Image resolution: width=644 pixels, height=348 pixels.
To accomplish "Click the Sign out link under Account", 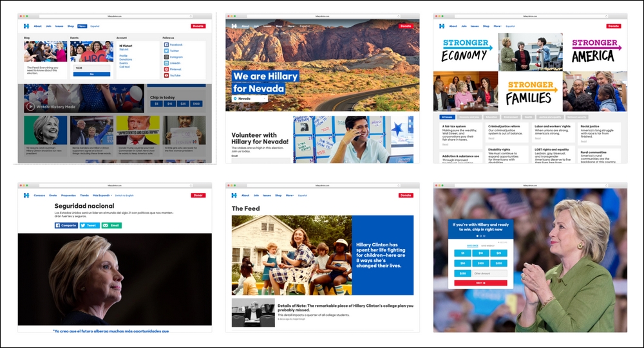I will click(124, 50).
